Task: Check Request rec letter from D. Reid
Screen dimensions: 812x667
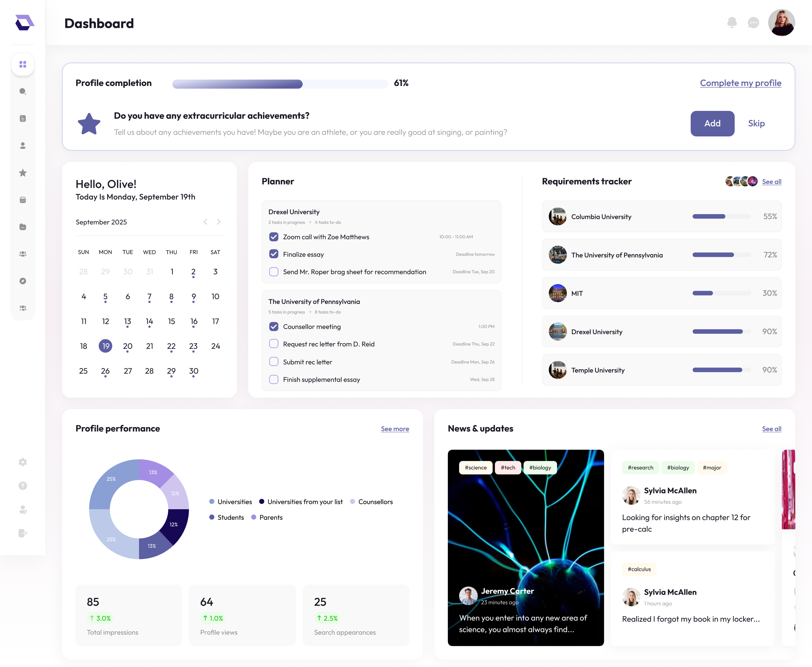Action: click(x=274, y=344)
